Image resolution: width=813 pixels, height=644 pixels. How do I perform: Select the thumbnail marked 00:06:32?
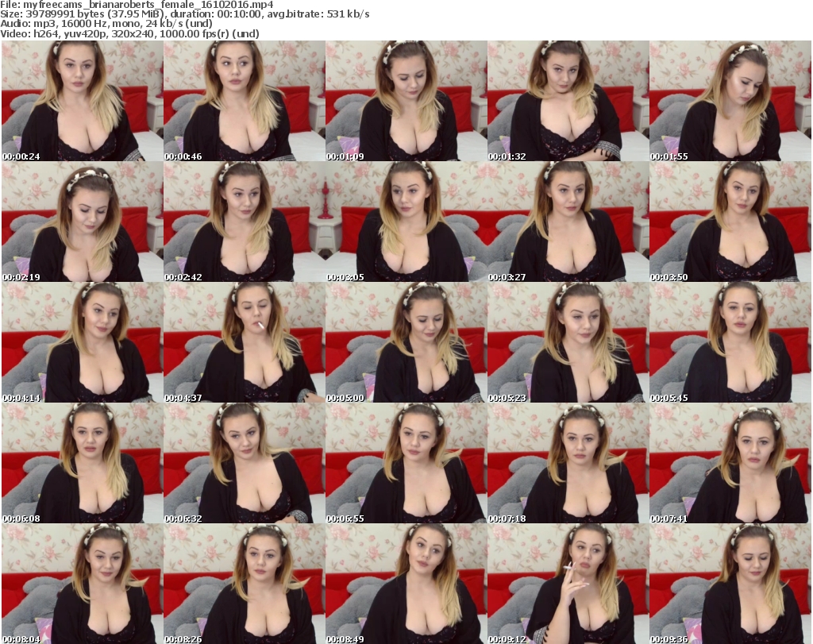click(x=244, y=463)
